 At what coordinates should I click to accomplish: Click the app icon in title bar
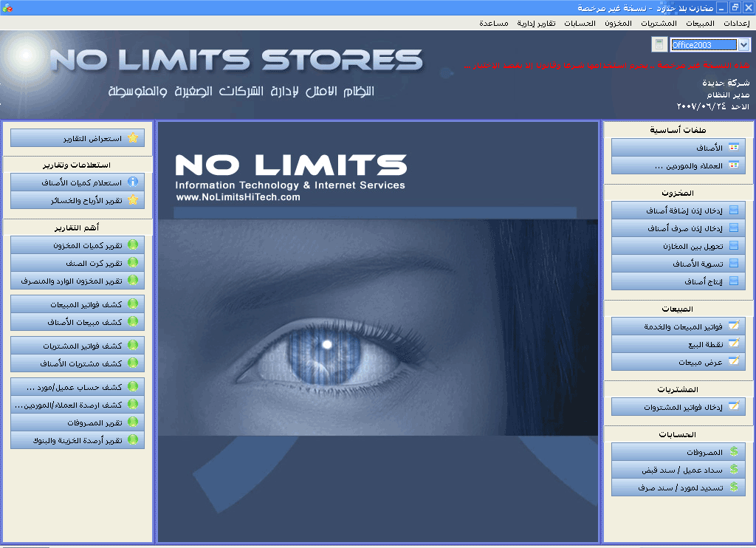(7, 7)
